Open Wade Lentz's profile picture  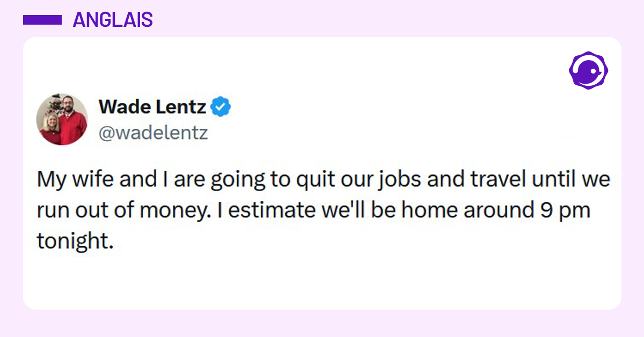[62, 119]
